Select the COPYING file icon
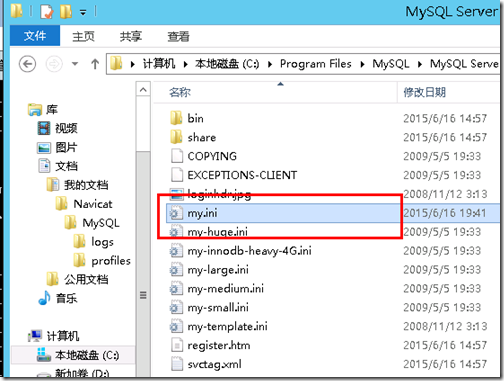 [177, 156]
